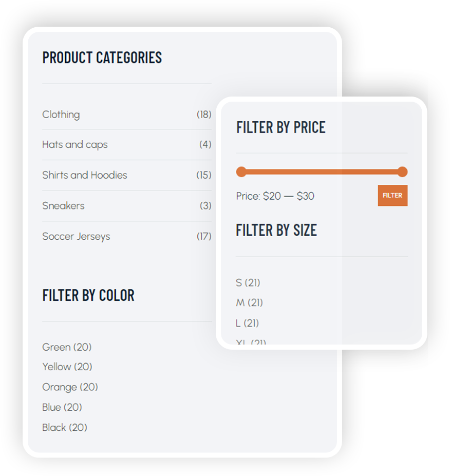Browse the Soccer Jerseys category
This screenshot has width=450, height=476.
pos(76,237)
